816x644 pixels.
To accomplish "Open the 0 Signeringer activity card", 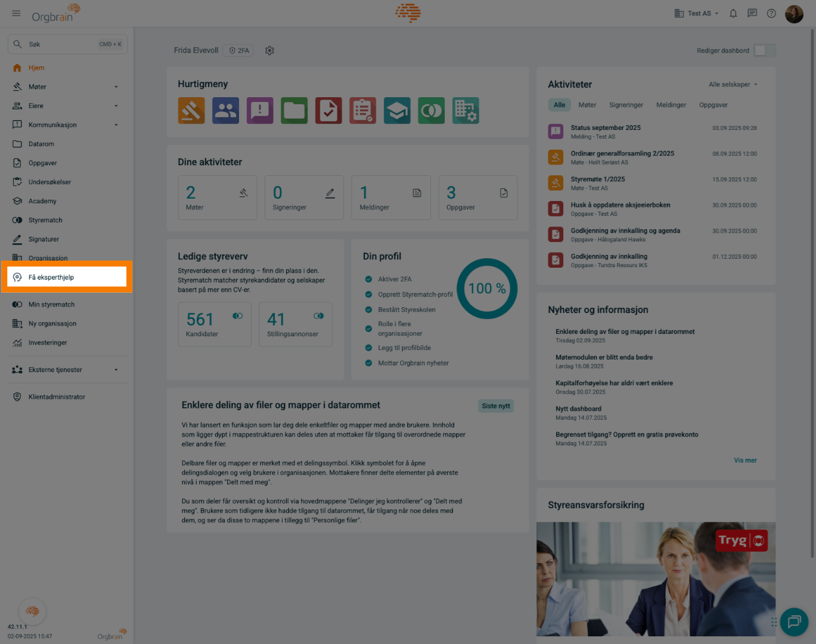I will pyautogui.click(x=304, y=198).
